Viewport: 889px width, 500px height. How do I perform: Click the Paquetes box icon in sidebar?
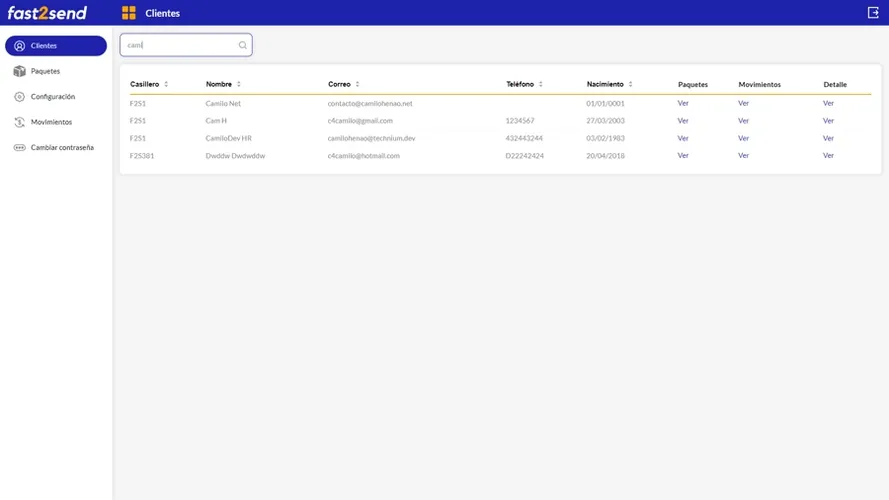20,71
